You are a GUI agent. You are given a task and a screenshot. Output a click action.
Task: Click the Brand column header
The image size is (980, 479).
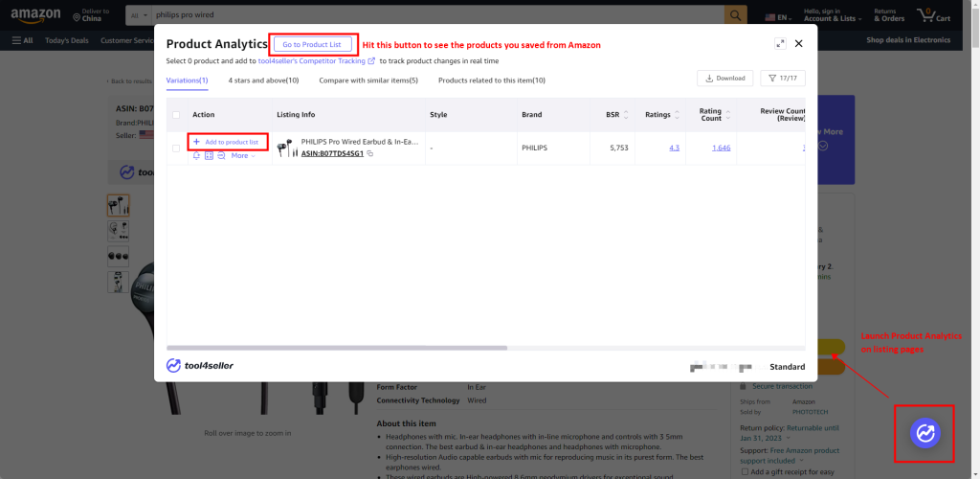532,114
